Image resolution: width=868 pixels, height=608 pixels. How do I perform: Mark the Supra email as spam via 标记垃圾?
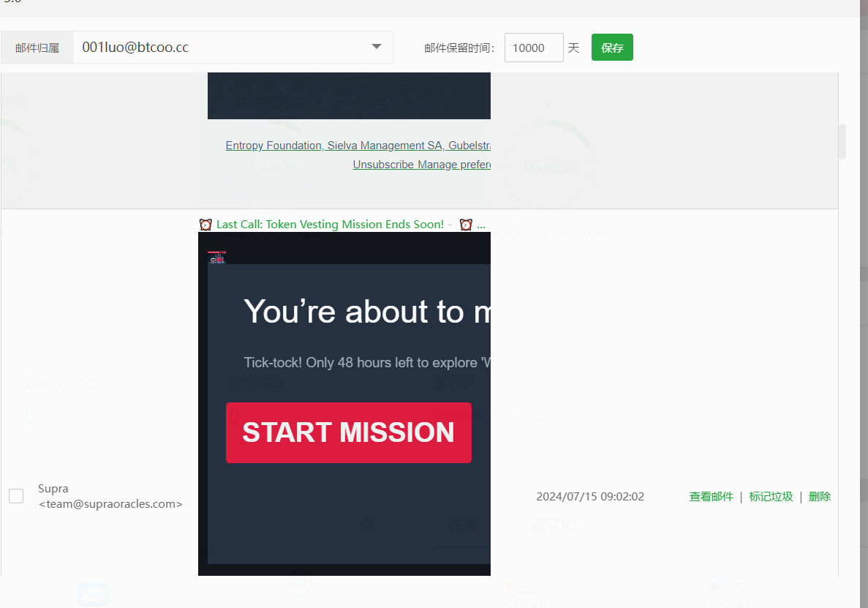tap(771, 497)
